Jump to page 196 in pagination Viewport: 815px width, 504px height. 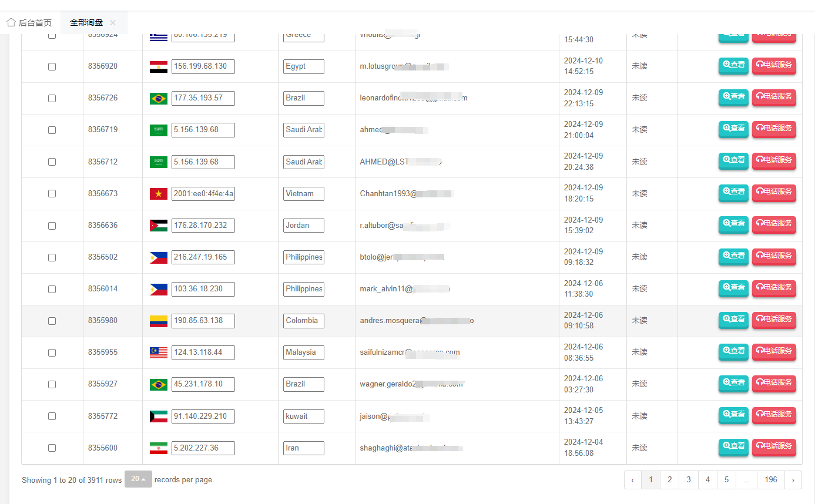tap(770, 480)
